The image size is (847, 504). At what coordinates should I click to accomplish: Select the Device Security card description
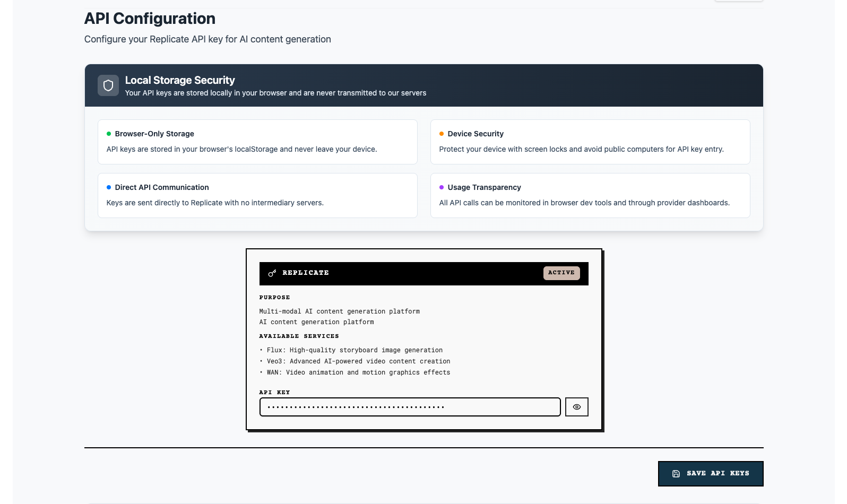(581, 150)
